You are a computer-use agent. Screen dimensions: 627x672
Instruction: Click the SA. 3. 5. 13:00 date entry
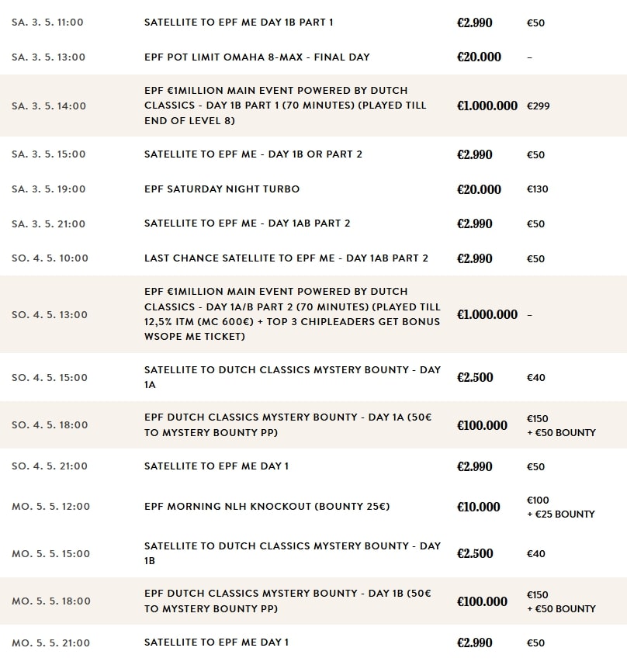coord(48,57)
